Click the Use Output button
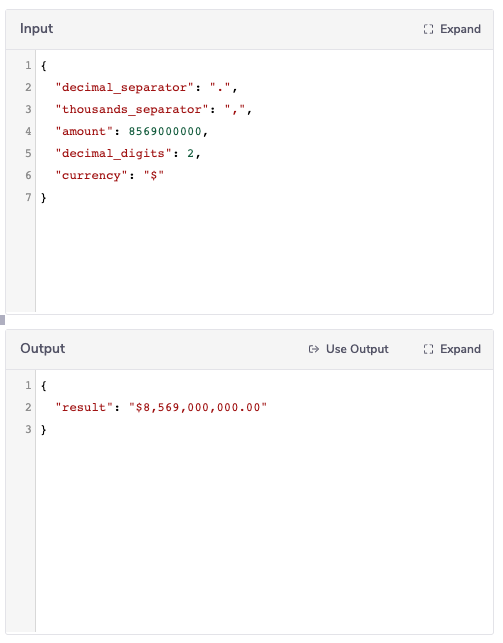Viewport: 503px width, 643px height. click(348, 349)
